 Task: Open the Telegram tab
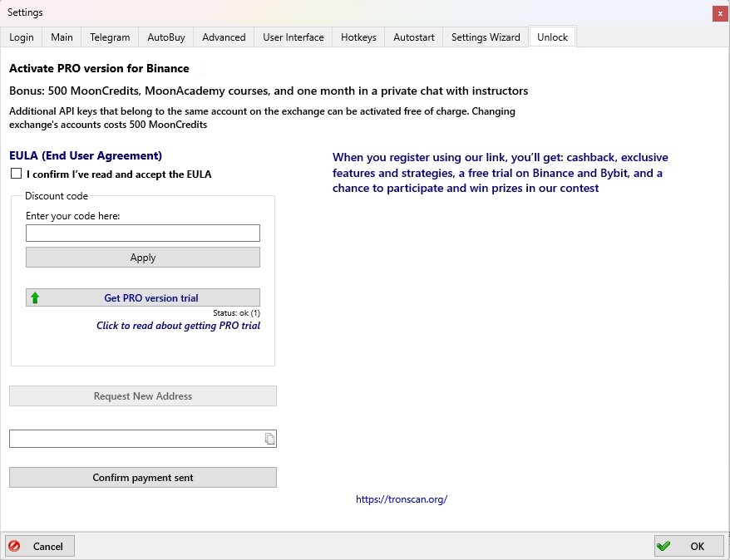click(110, 37)
